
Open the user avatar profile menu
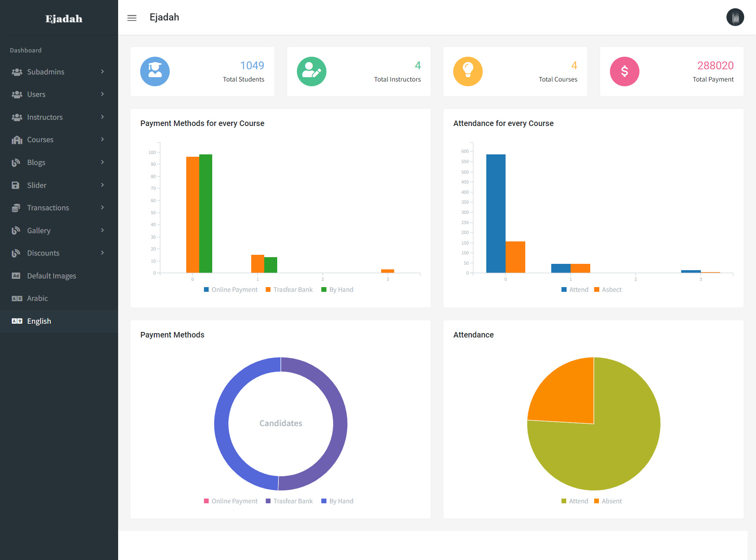(x=735, y=17)
